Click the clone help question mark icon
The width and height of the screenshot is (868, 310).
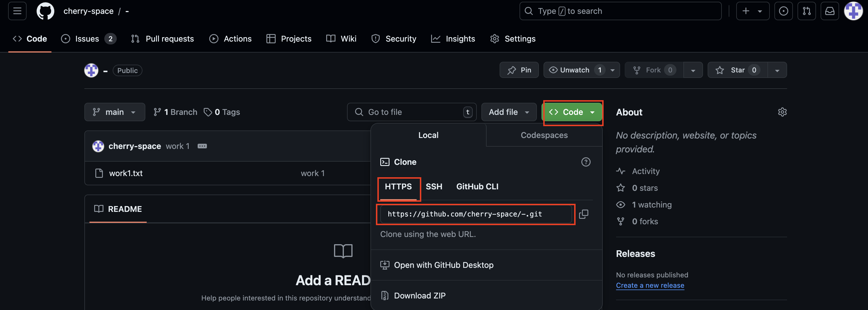point(586,162)
